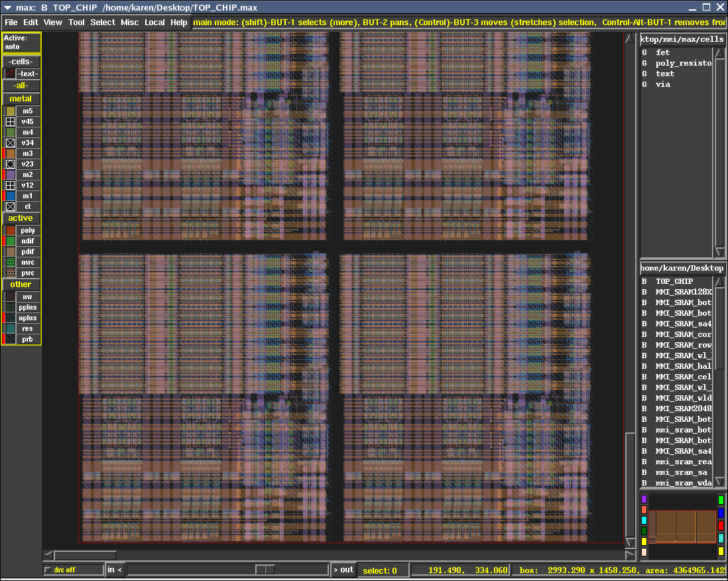Select the prb layer icon
This screenshot has width=728, height=581.
coord(10,340)
